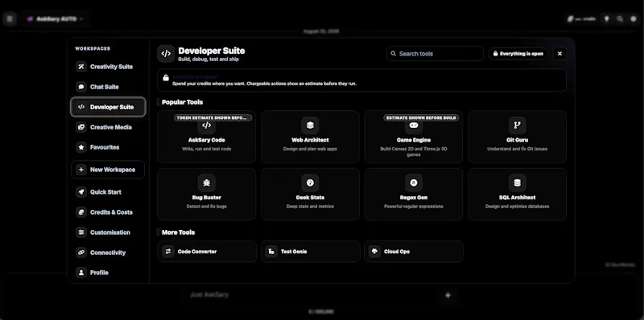Launch the Regex Gen tool

pyautogui.click(x=414, y=194)
